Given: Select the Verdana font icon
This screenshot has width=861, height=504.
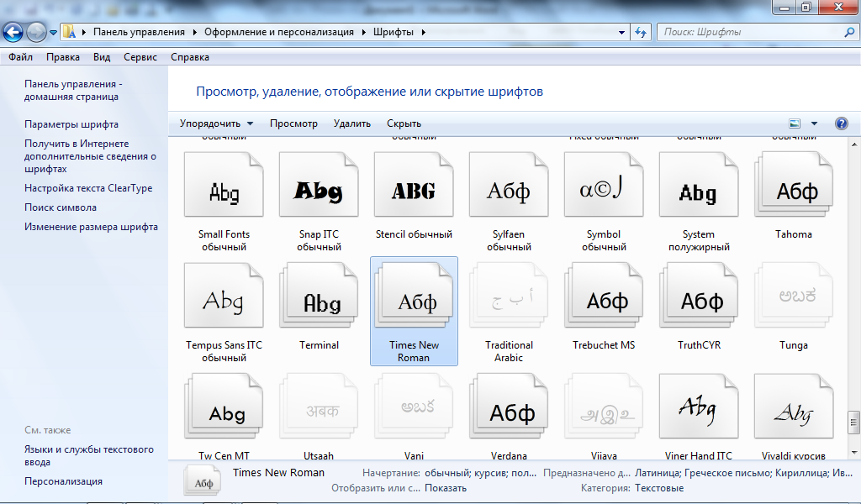Looking at the screenshot, I should (x=509, y=406).
